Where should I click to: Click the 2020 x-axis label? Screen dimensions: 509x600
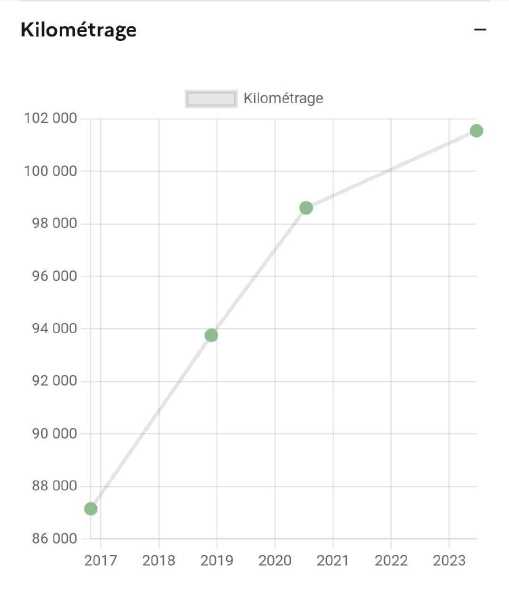pyautogui.click(x=275, y=561)
